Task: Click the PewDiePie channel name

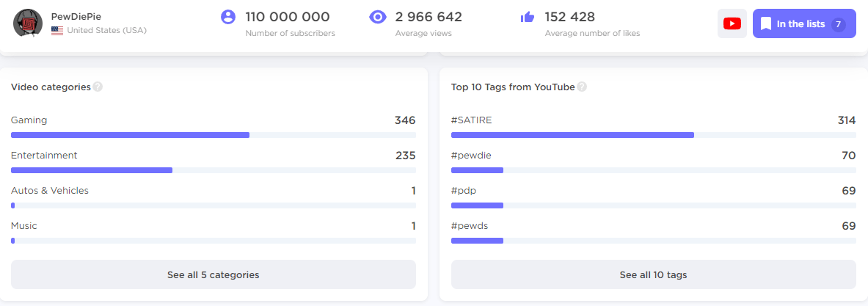Action: click(x=76, y=17)
